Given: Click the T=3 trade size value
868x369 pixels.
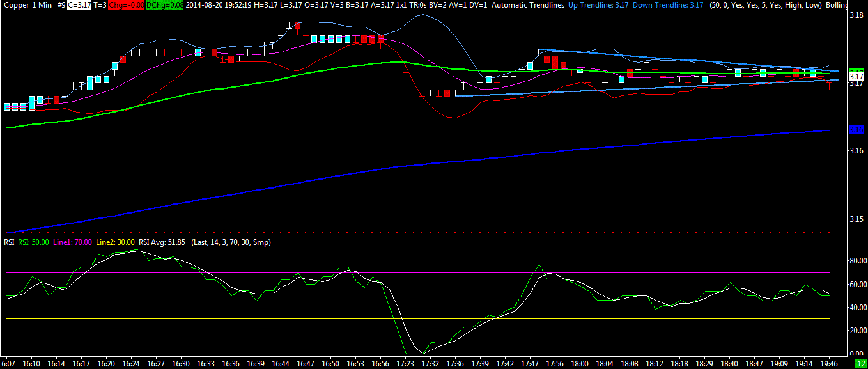Looking at the screenshot, I should pyautogui.click(x=99, y=4).
